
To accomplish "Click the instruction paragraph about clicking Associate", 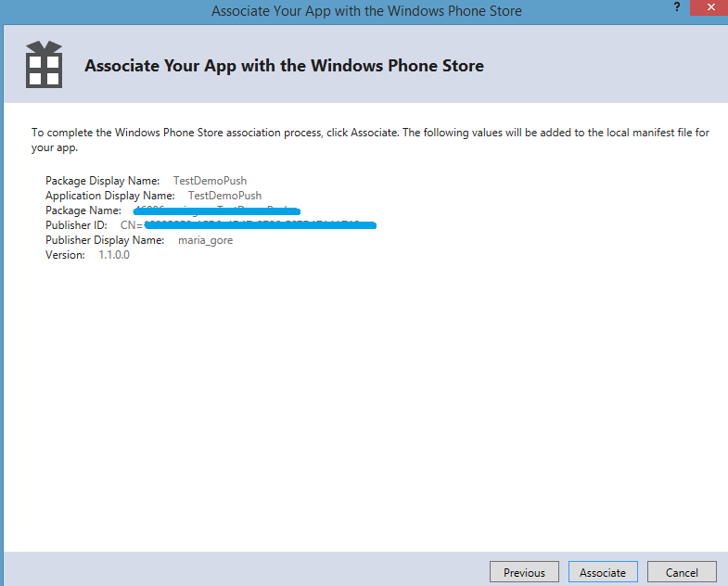I will 370,140.
